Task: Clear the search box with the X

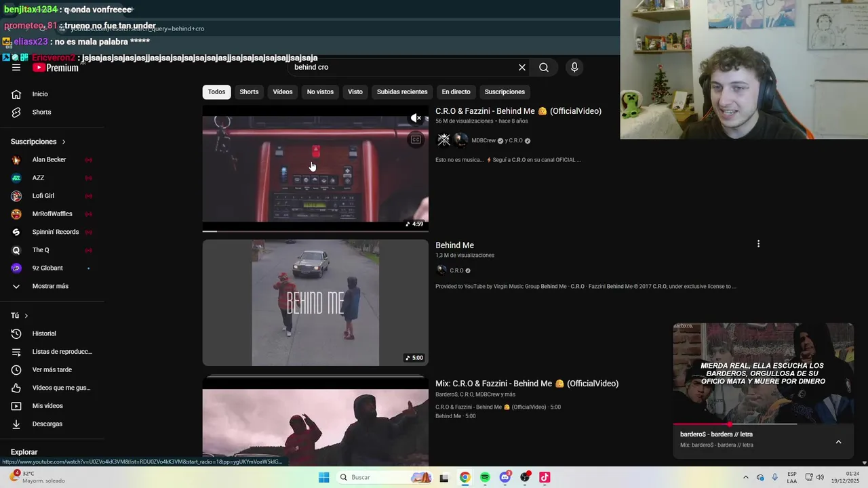Action: click(522, 67)
